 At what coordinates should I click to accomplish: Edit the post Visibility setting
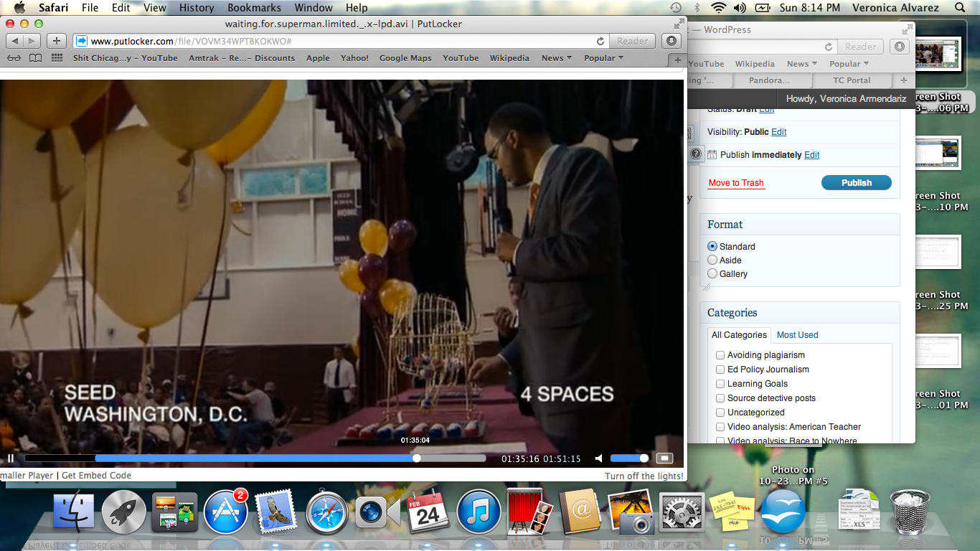coord(779,132)
